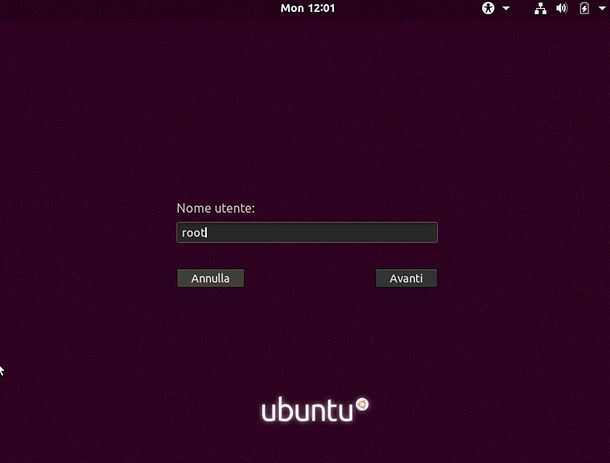The height and width of the screenshot is (463, 610).
Task: Expand the accessibility dropdown arrow
Action: [x=506, y=8]
